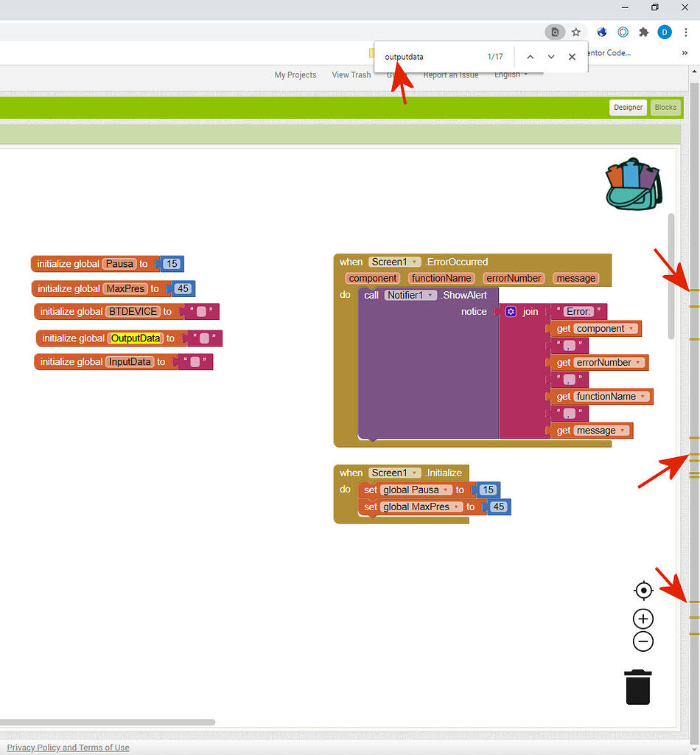Open the Privacy Policy and Terms link
Viewport: 700px width, 755px height.
point(68,747)
